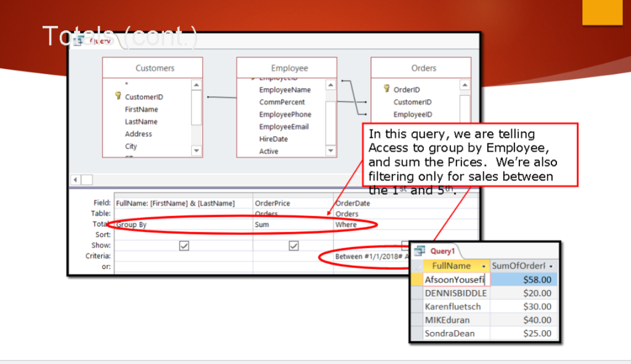Select CustomerID field in Orders table
The width and height of the screenshot is (631, 364).
click(412, 102)
